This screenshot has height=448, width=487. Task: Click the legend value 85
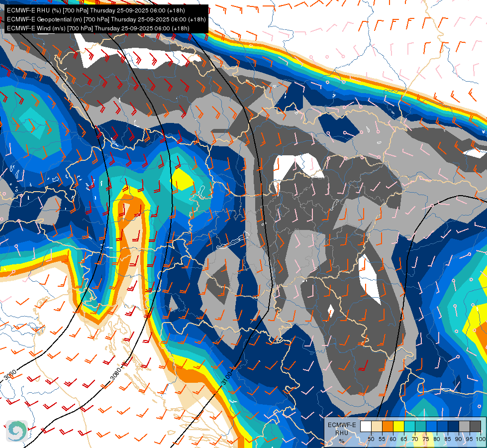pos(448,439)
